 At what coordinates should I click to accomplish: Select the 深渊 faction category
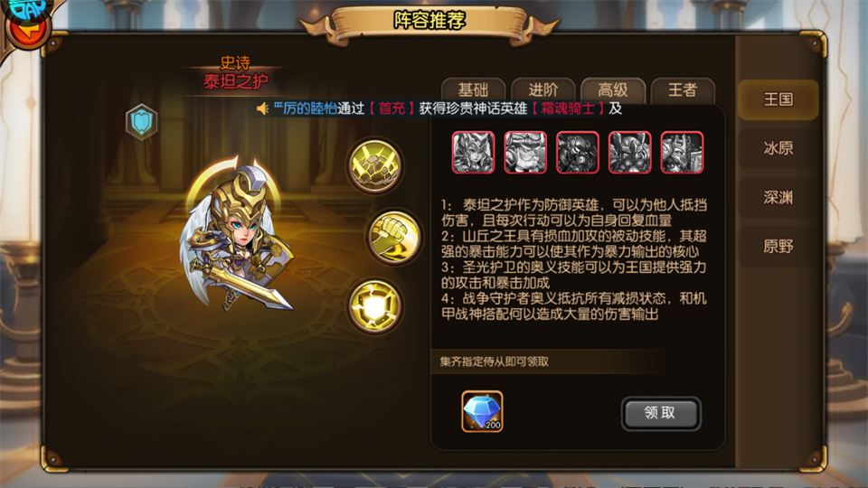click(x=778, y=198)
